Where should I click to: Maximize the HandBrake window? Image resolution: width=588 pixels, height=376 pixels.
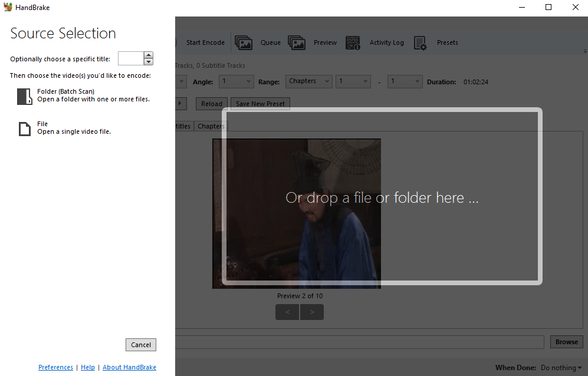(548, 7)
